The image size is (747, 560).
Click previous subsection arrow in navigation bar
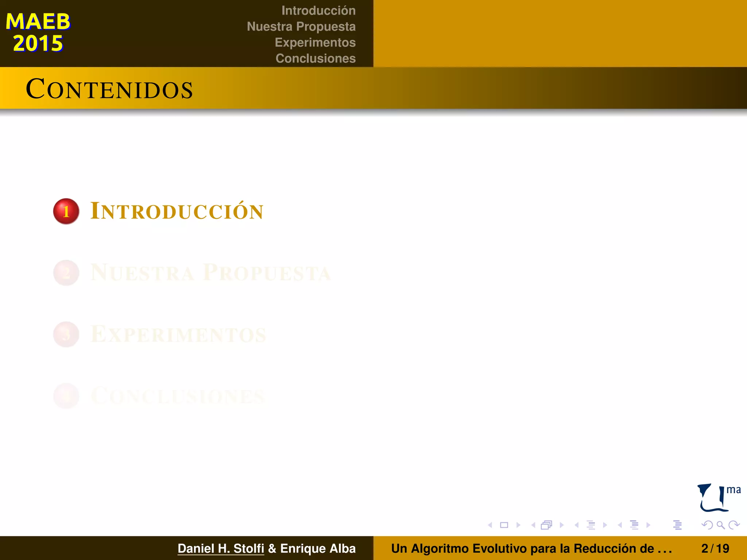(x=577, y=525)
